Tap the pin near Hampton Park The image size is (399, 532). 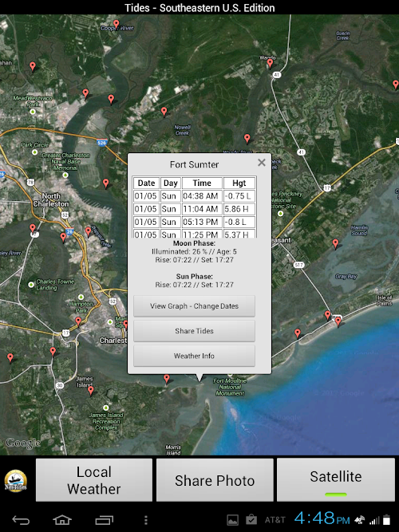pyautogui.click(x=78, y=321)
